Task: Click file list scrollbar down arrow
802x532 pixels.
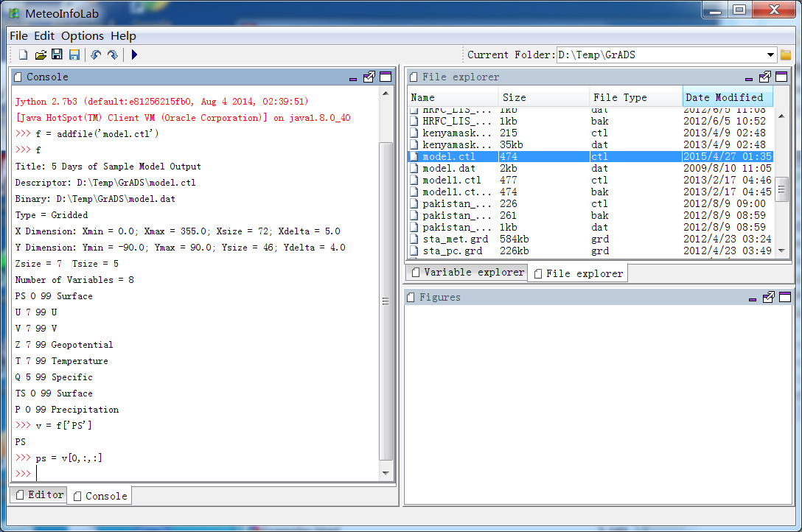Action: pos(781,251)
